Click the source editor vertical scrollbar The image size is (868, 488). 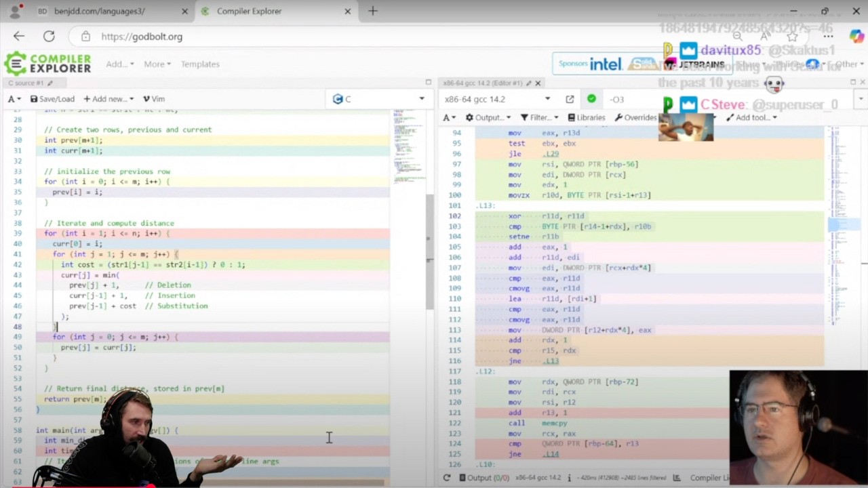tap(429, 251)
